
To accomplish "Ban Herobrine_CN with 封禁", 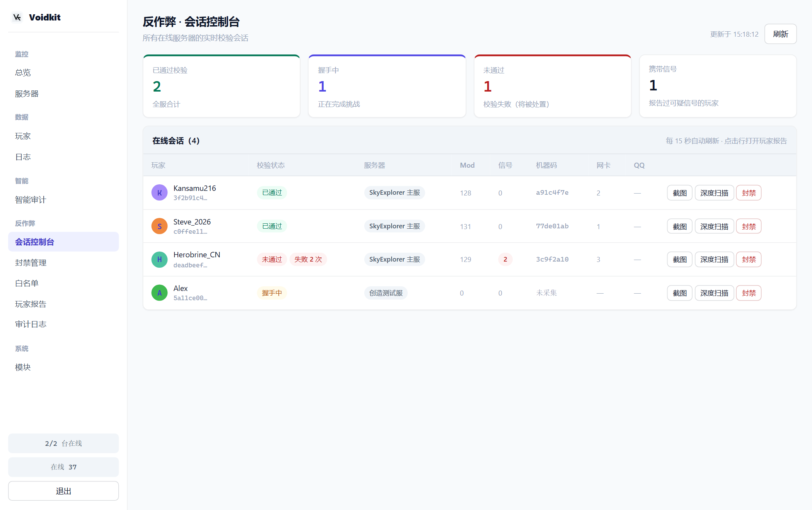I will pos(749,259).
